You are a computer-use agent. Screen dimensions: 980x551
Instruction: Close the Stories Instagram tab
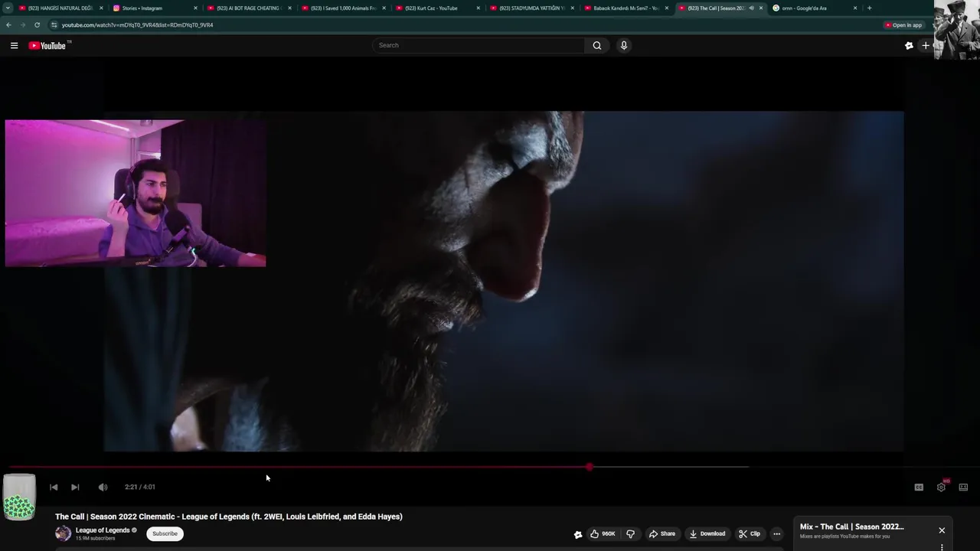195,8
